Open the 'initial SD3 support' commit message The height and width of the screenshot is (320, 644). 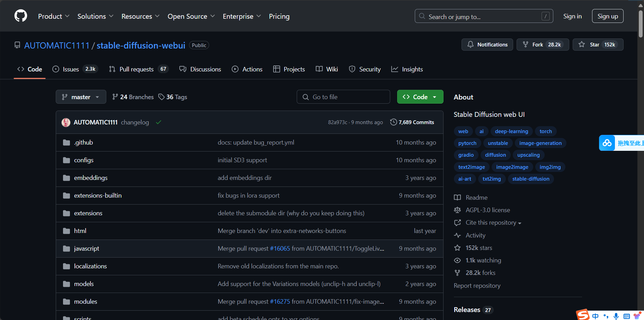point(242,160)
